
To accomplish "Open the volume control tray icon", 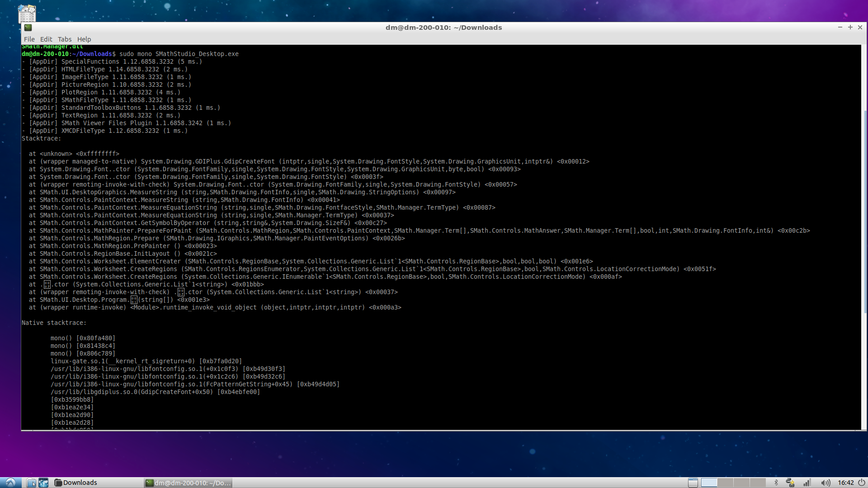I will pos(825,483).
